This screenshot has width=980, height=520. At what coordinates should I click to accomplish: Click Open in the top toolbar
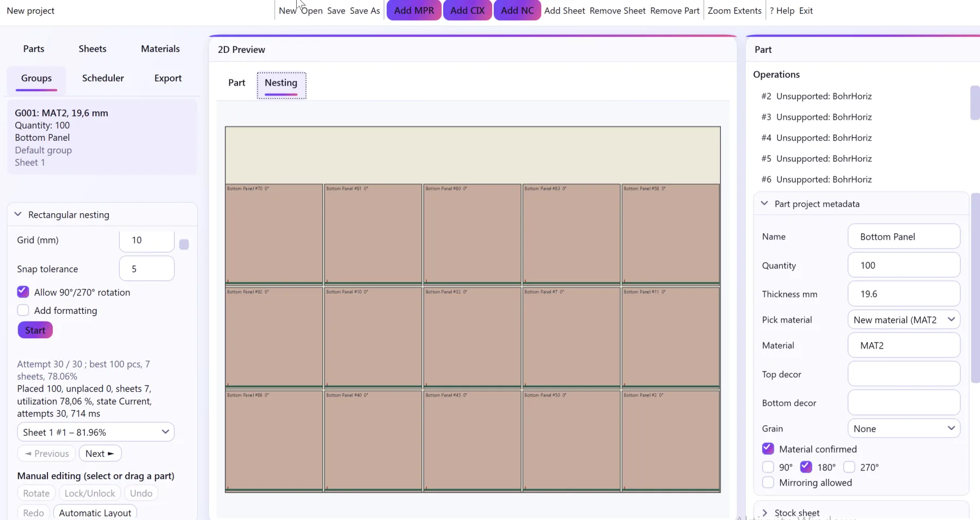(311, 11)
